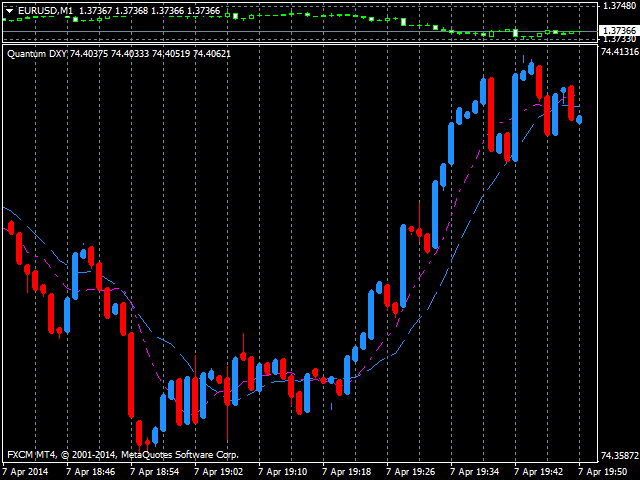Screen dimensions: 640x480
Task: Click the 1.37480 price scale label
Action: click(619, 6)
